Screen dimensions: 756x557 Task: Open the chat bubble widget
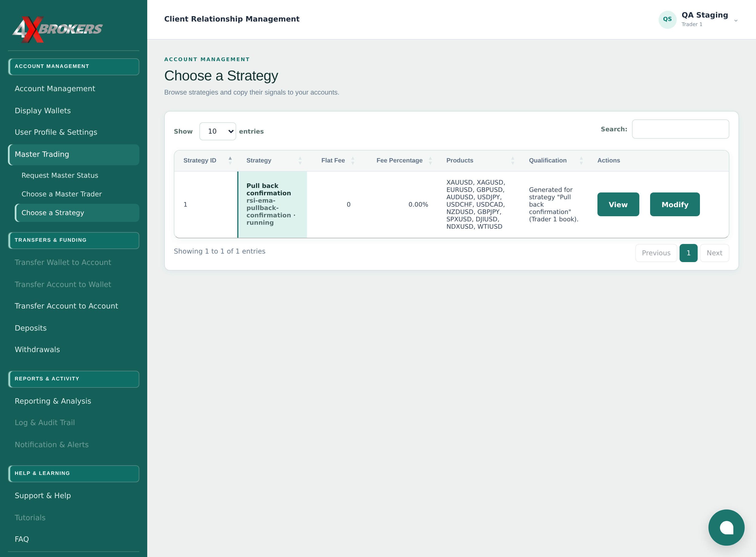click(x=726, y=527)
